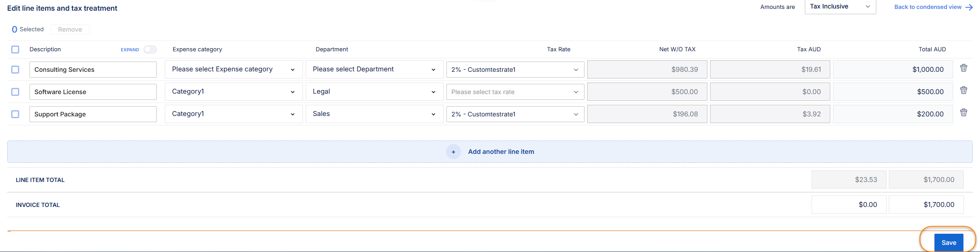The height and width of the screenshot is (252, 980).
Task: Open expense category dropdown for Consulting Services
Action: click(234, 69)
